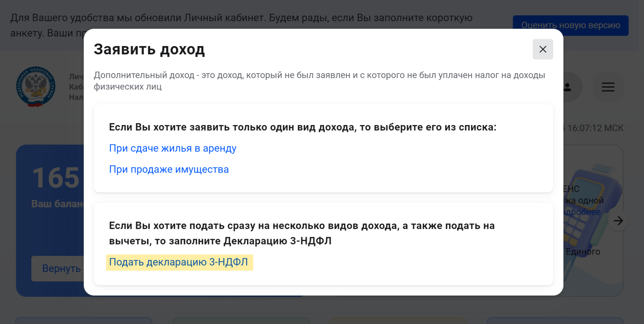
Task: Click the heading about Декларацию 3-НДФЛ
Action: pos(302,233)
